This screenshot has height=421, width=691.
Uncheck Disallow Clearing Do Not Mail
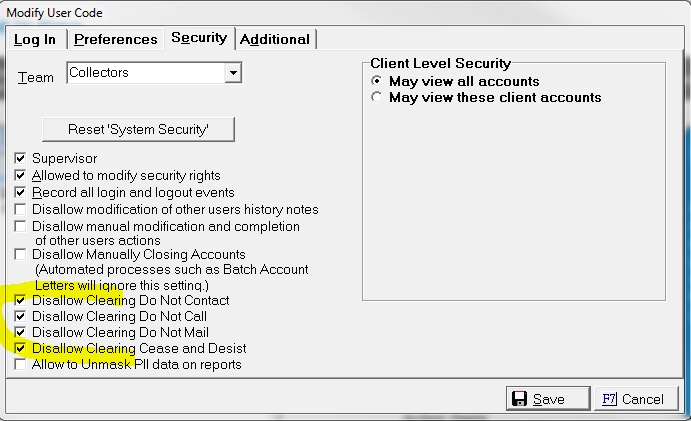pyautogui.click(x=21, y=333)
